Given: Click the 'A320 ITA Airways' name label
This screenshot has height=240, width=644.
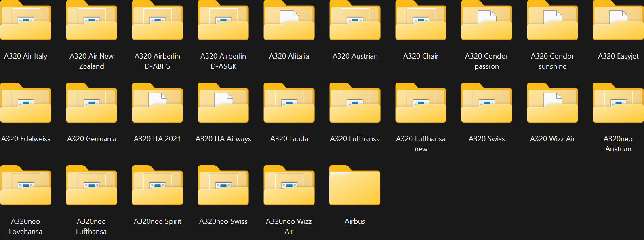Looking at the screenshot, I should click(x=223, y=139).
